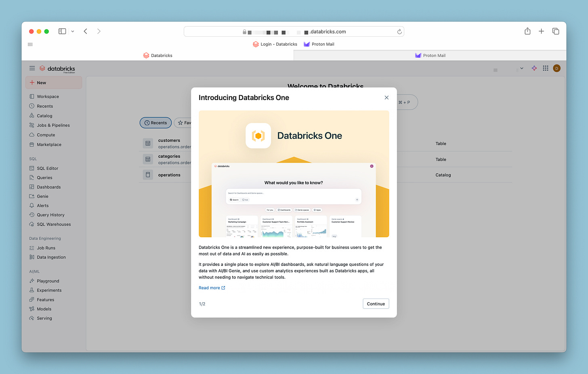This screenshot has width=588, height=374.
Task: Expand the Safari tab group dropdown arrow
Action: tap(73, 31)
